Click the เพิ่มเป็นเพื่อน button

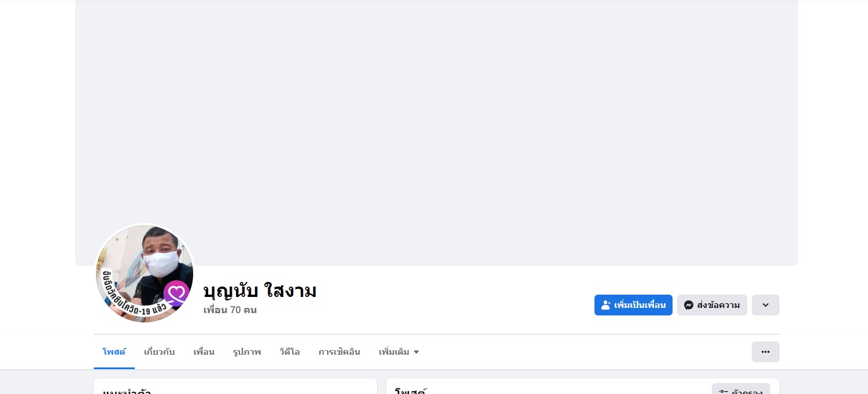tap(633, 305)
